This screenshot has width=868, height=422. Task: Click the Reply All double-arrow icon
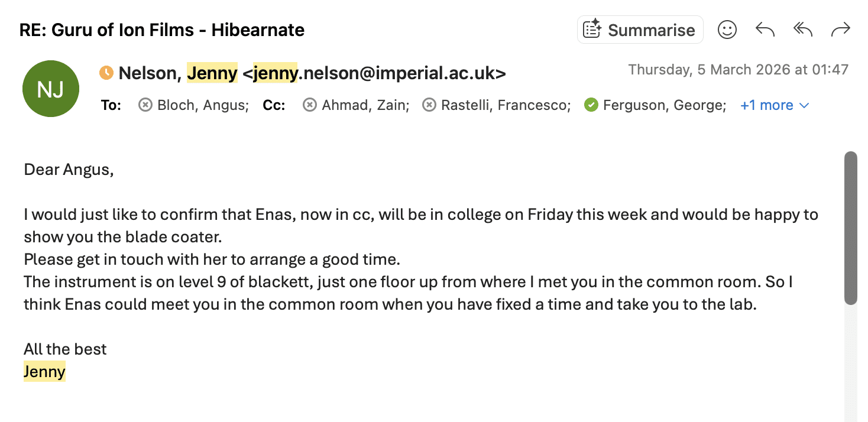(802, 30)
